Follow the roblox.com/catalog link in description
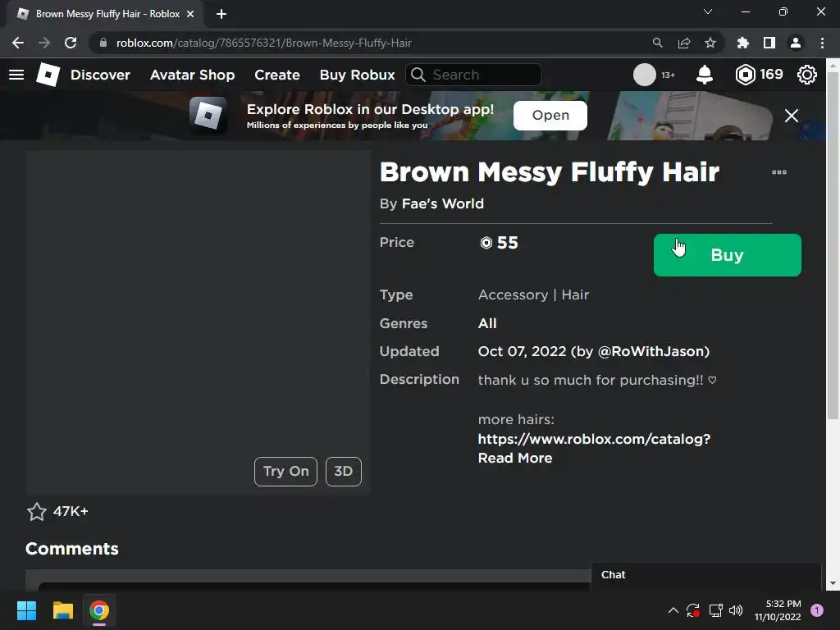Viewport: 840px width, 630px height. click(594, 440)
